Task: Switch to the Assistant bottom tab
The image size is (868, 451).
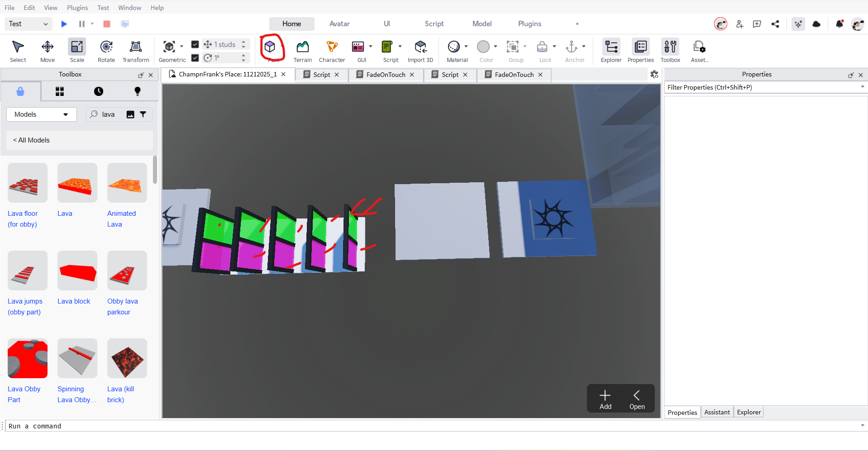Action: (717, 412)
